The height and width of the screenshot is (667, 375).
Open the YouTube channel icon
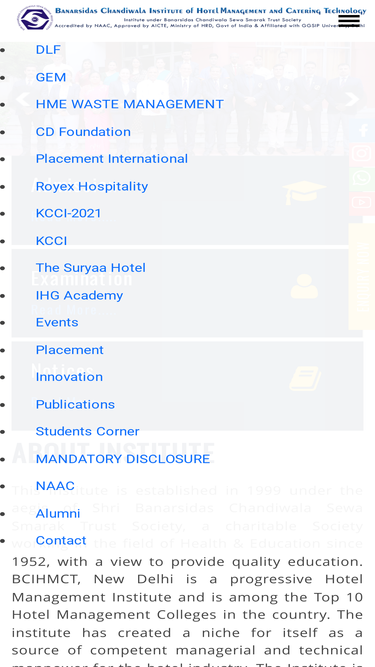click(x=362, y=202)
